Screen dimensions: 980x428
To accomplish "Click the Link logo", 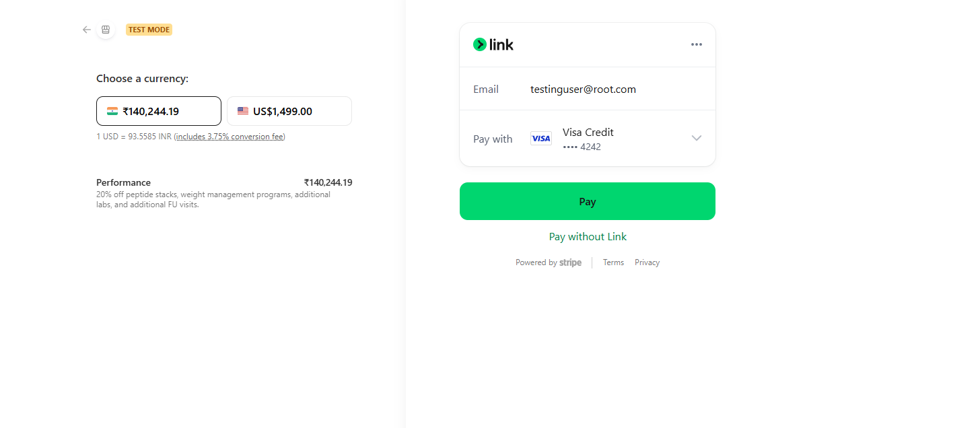I will [x=493, y=44].
